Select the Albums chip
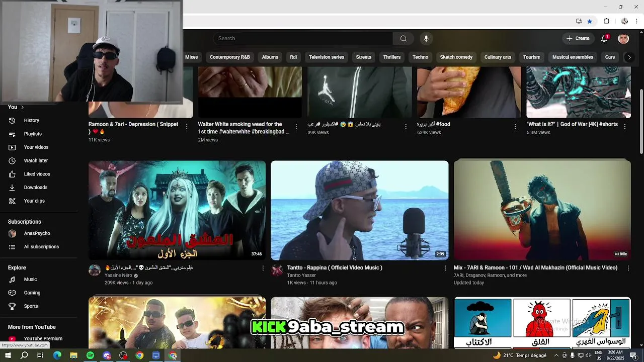Viewport: 644px width, 362px height. click(270, 57)
